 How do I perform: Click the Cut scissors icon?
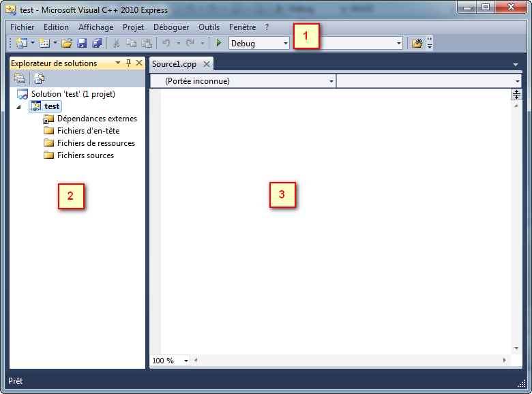pyautogui.click(x=116, y=43)
